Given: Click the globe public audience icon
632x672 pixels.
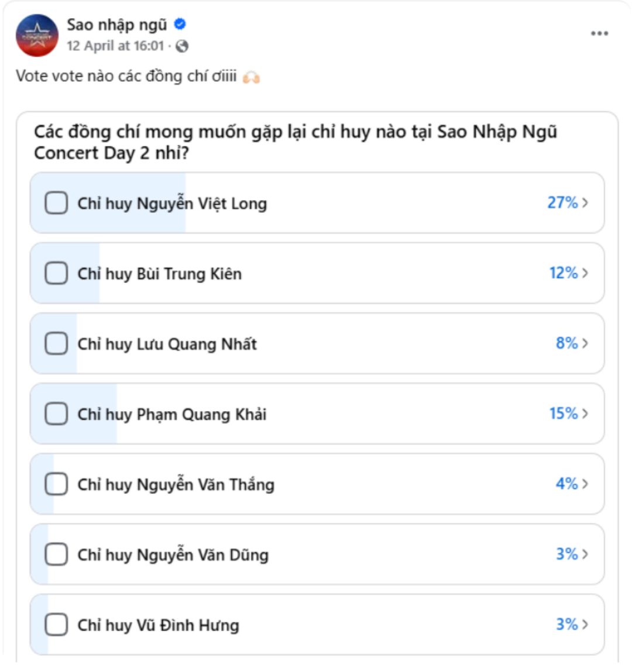Looking at the screenshot, I should [x=182, y=46].
